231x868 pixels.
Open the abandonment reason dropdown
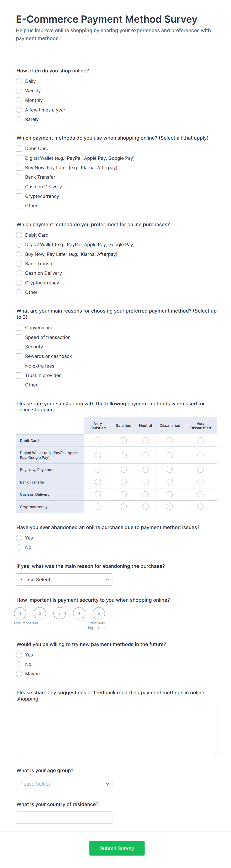tap(64, 580)
